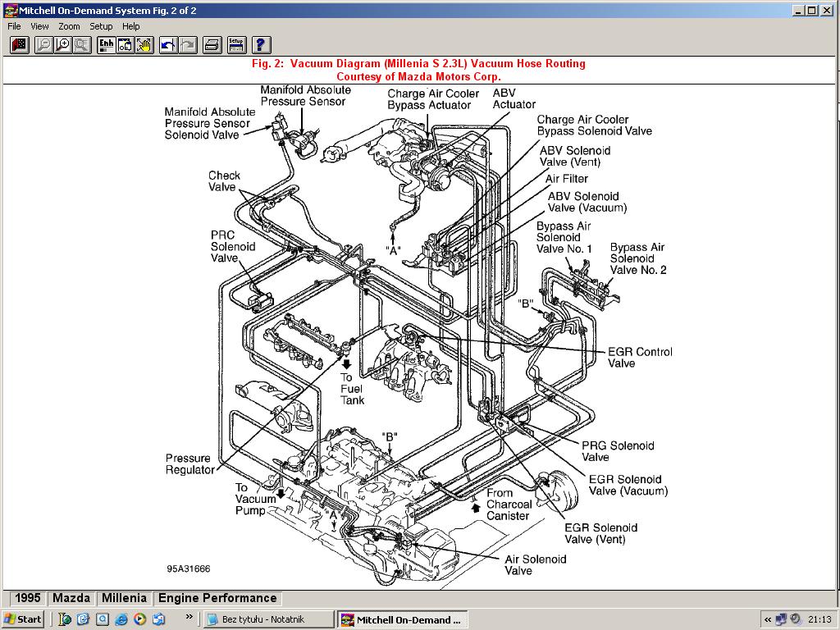The height and width of the screenshot is (630, 840).
Task: Open the File menu
Action: point(14,26)
